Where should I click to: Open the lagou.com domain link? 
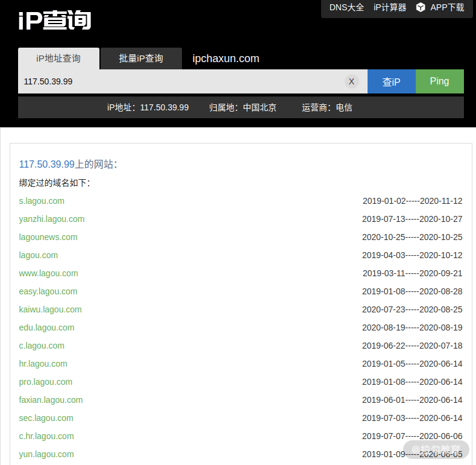coord(38,255)
